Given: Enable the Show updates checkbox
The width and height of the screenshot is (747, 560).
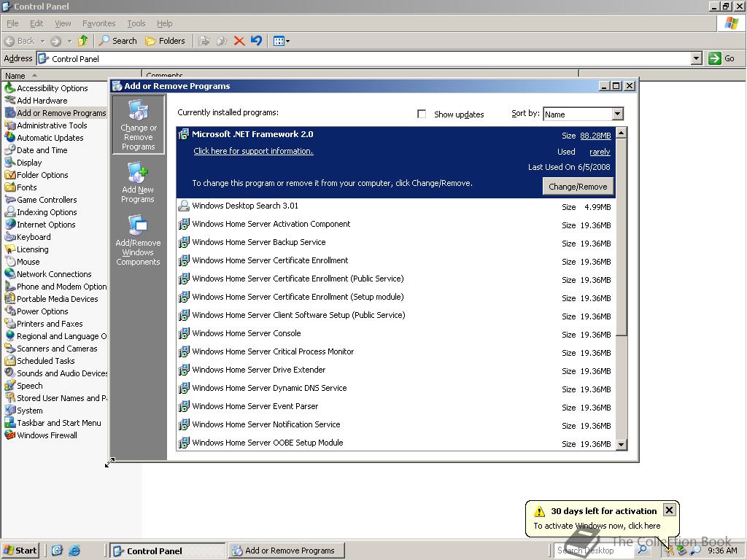Looking at the screenshot, I should point(422,114).
